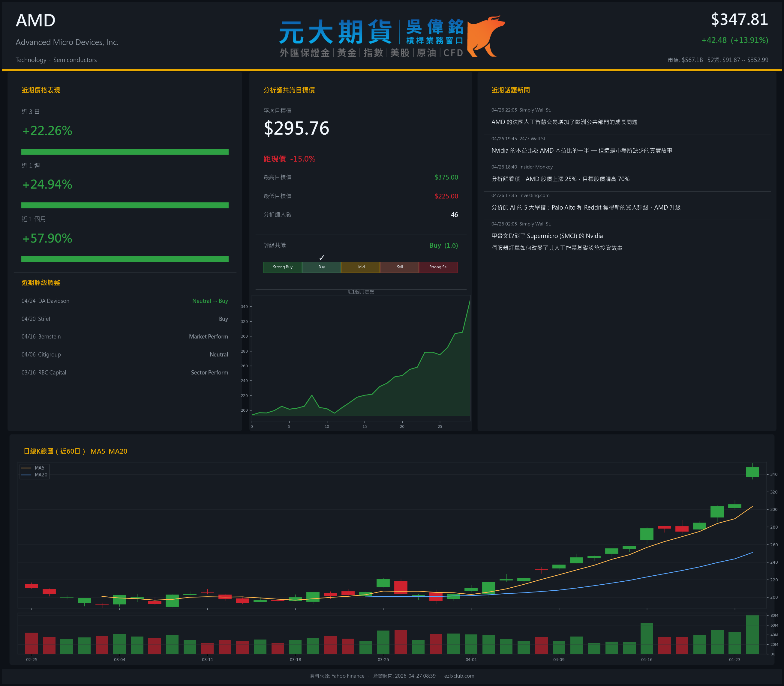This screenshot has height=686, width=784.
Task: Click Advanced Micro Devices, Inc. company name
Action: coord(67,42)
